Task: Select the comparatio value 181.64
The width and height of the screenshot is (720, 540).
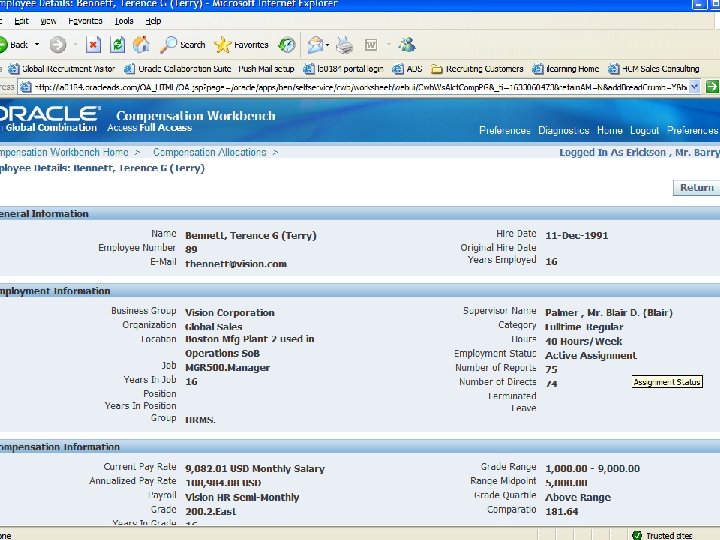Action: click(562, 512)
